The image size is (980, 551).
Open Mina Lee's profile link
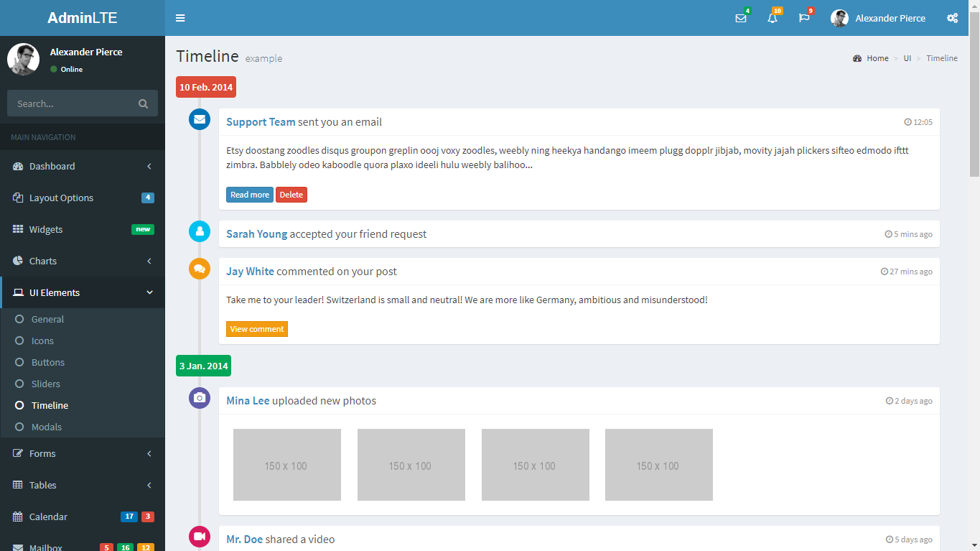click(248, 400)
